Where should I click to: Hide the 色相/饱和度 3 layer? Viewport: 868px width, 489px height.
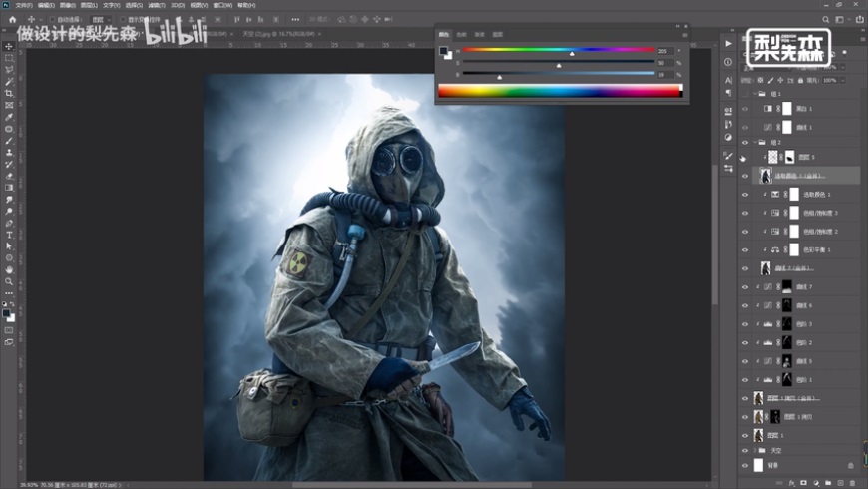tap(745, 214)
